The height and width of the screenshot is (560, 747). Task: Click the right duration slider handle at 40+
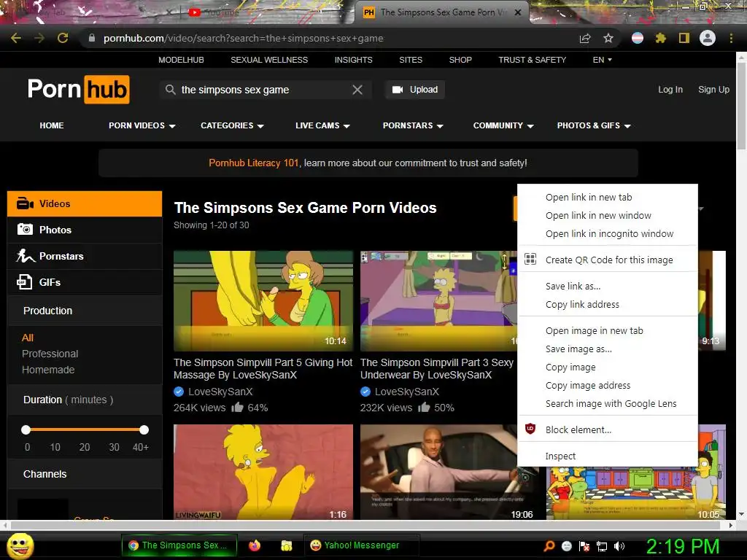[144, 430]
